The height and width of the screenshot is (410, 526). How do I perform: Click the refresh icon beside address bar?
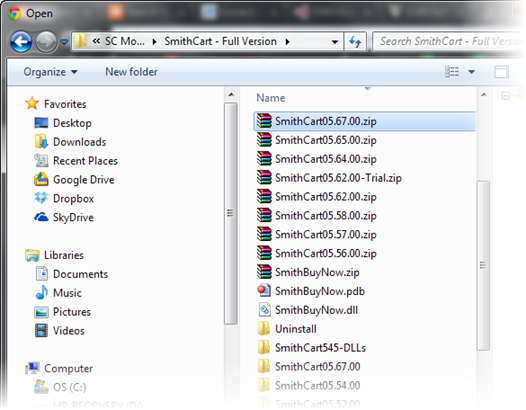(x=355, y=42)
